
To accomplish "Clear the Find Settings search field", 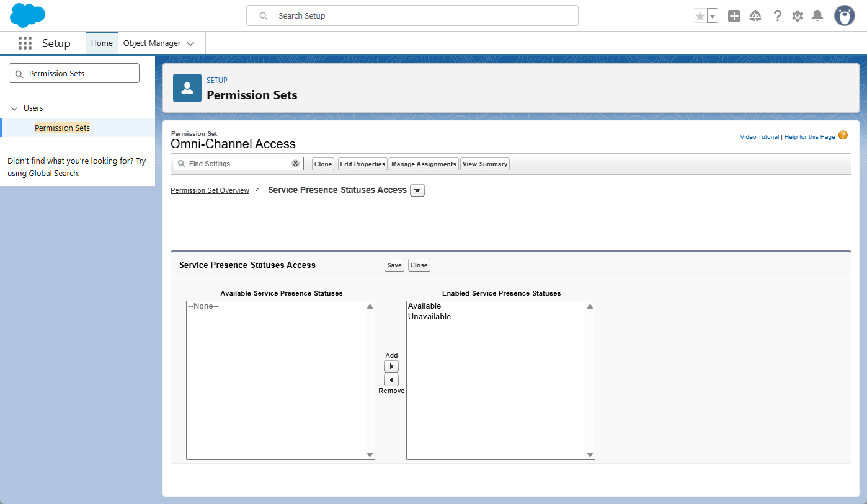I will 296,164.
